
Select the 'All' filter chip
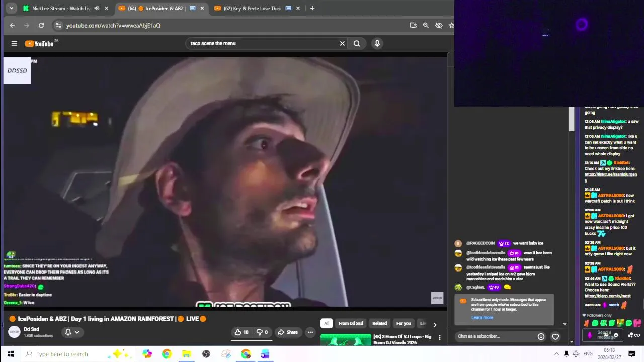[327, 323]
